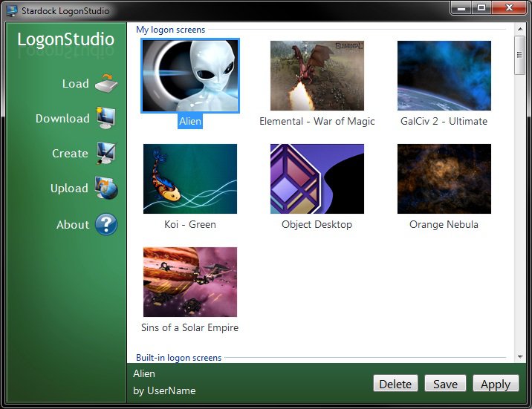The width and height of the screenshot is (532, 409).
Task: Choose the Upload sidebar label
Action: click(x=69, y=188)
